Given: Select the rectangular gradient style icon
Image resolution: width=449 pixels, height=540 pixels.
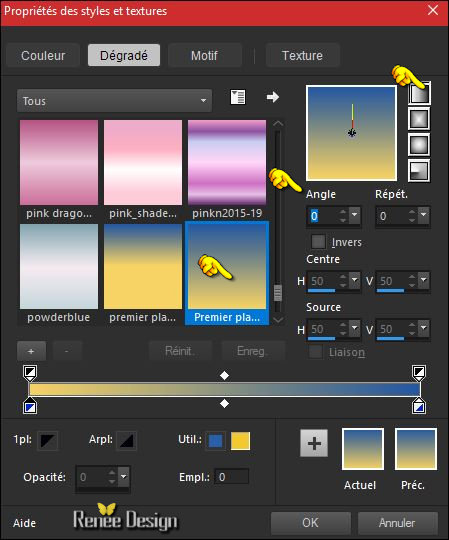Looking at the screenshot, I should pyautogui.click(x=419, y=119).
